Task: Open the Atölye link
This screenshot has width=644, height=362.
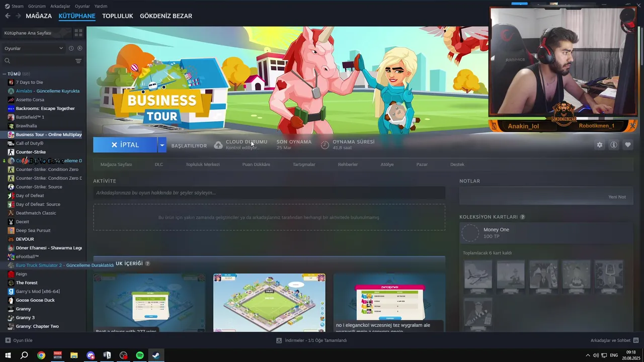Action: pyautogui.click(x=387, y=164)
